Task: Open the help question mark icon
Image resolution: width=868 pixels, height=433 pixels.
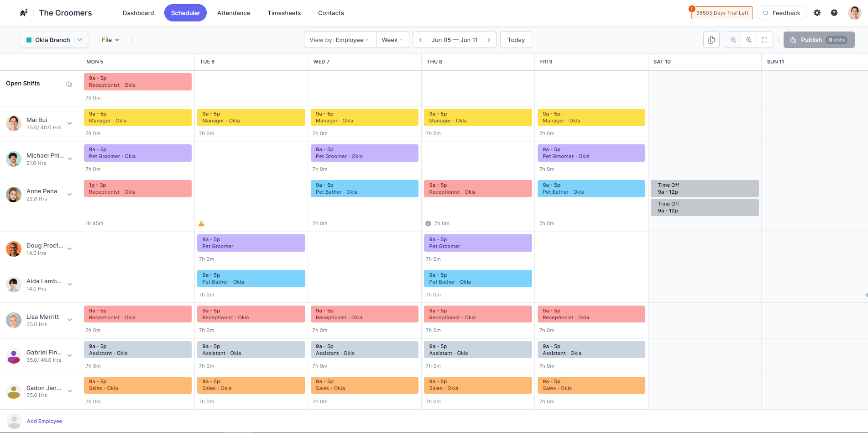Action: [834, 13]
